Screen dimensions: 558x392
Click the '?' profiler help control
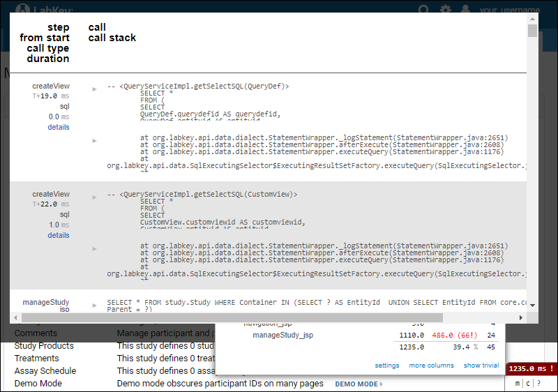coord(538,384)
